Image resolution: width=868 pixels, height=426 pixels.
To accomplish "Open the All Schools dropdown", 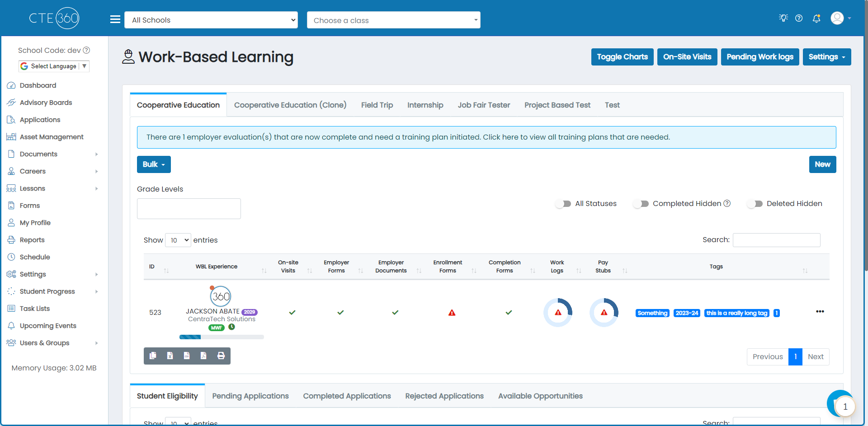I will coord(211,20).
